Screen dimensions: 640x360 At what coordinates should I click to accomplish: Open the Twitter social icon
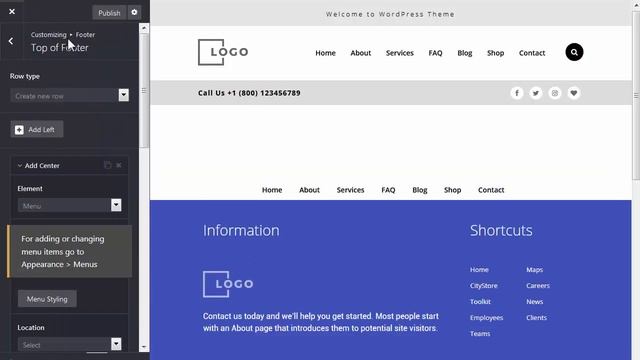pyautogui.click(x=536, y=93)
